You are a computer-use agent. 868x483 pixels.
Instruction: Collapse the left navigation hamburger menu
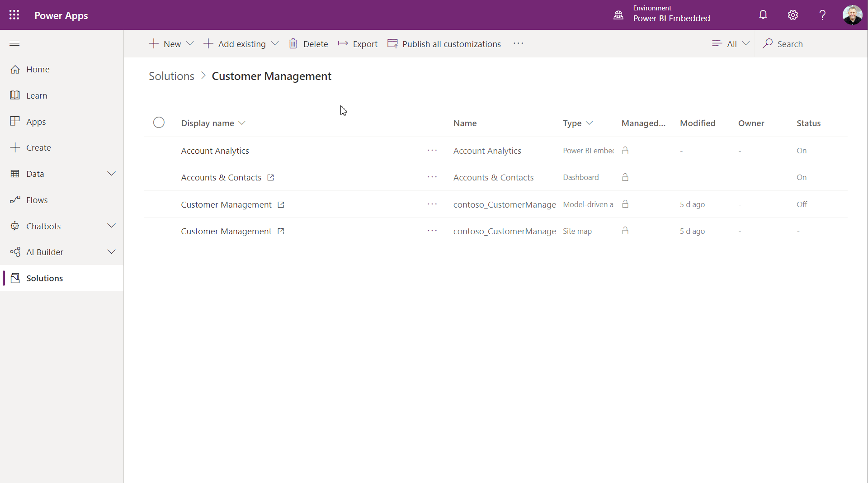(14, 43)
